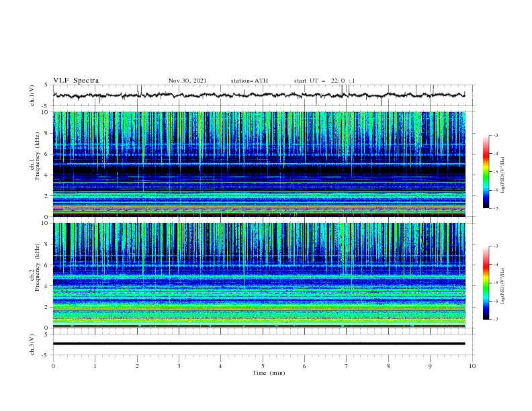Click the 'ch.3(V)' axis label
This screenshot has width=532, height=411.
pos(32,345)
